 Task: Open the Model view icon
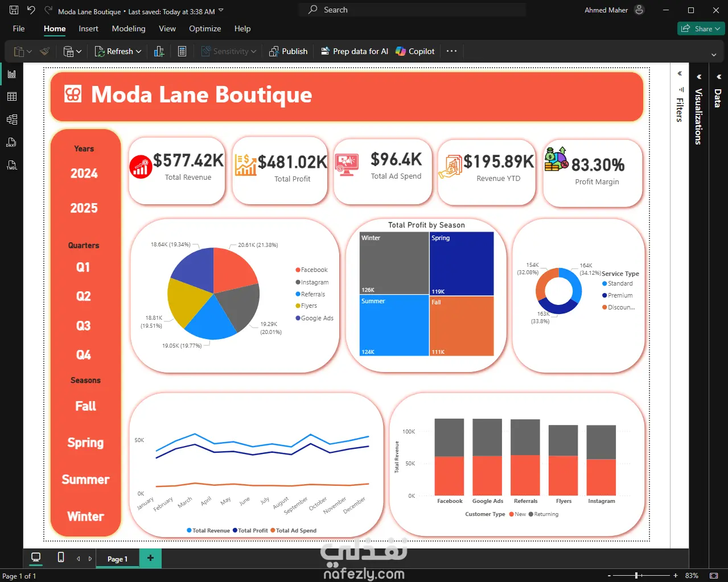pos(12,119)
